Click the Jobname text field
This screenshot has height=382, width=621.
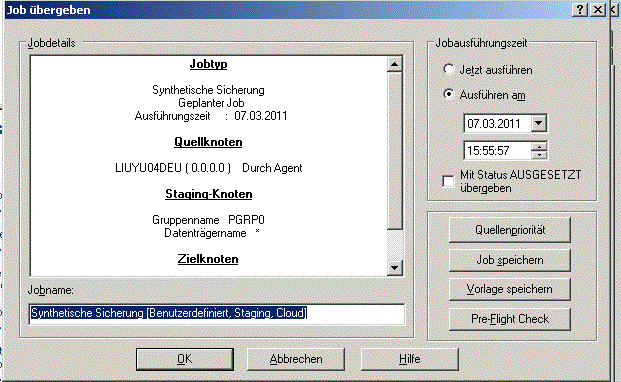click(217, 314)
